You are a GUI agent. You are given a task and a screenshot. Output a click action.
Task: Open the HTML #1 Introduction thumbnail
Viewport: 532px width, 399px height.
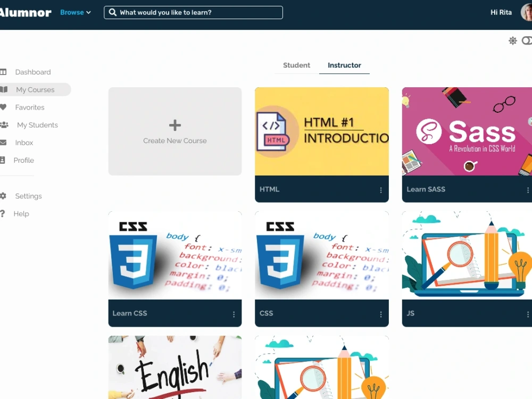[322, 131]
